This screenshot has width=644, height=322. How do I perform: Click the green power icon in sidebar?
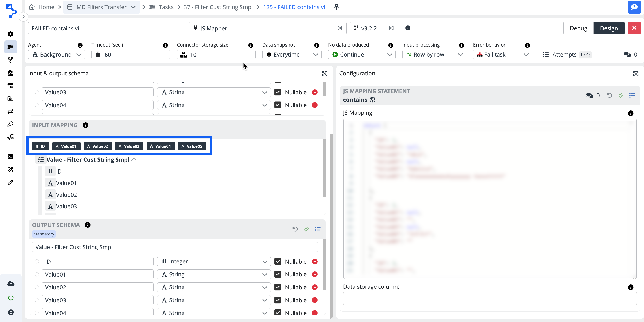(11, 297)
